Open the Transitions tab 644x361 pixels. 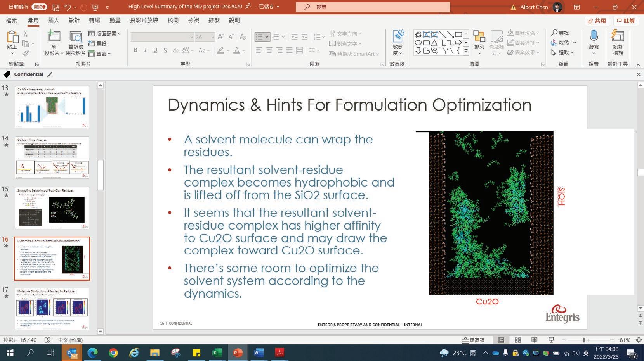[94, 21]
